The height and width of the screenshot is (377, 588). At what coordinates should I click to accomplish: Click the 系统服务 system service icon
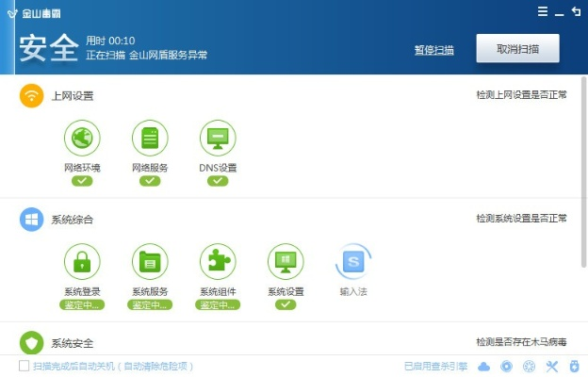pyautogui.click(x=150, y=261)
